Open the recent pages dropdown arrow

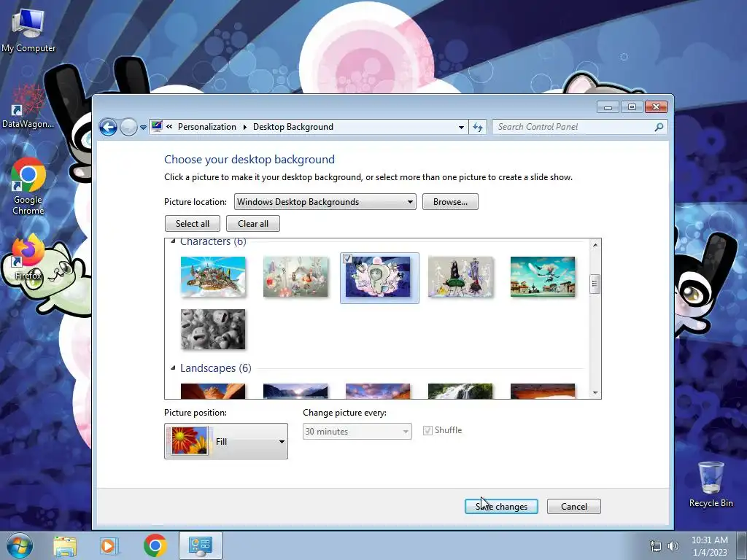(143, 128)
